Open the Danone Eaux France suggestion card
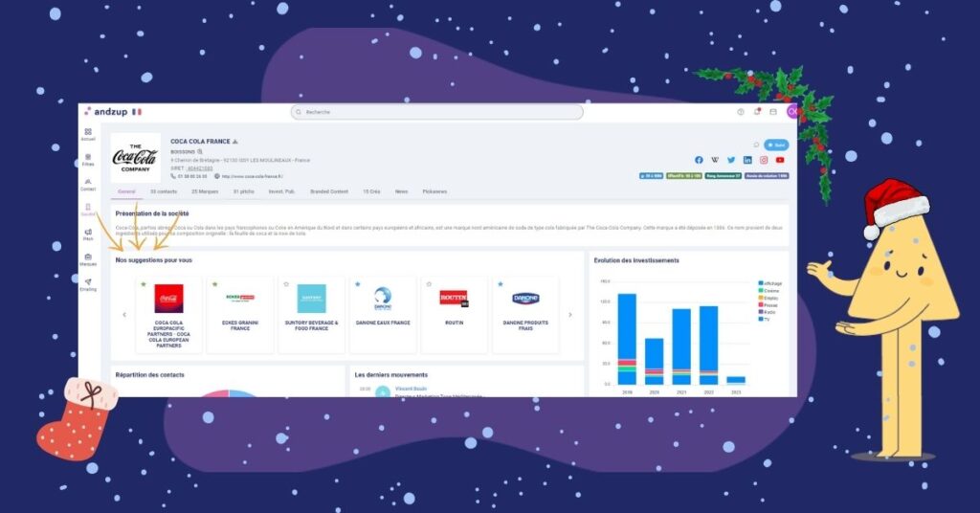Image resolution: width=980 pixels, height=513 pixels. click(x=383, y=315)
